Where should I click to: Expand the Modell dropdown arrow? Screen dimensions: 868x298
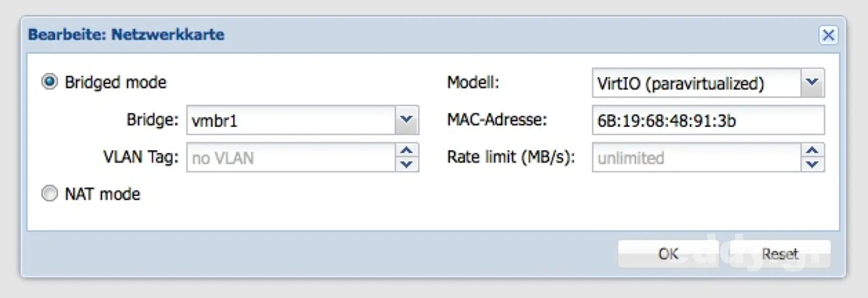[x=812, y=83]
